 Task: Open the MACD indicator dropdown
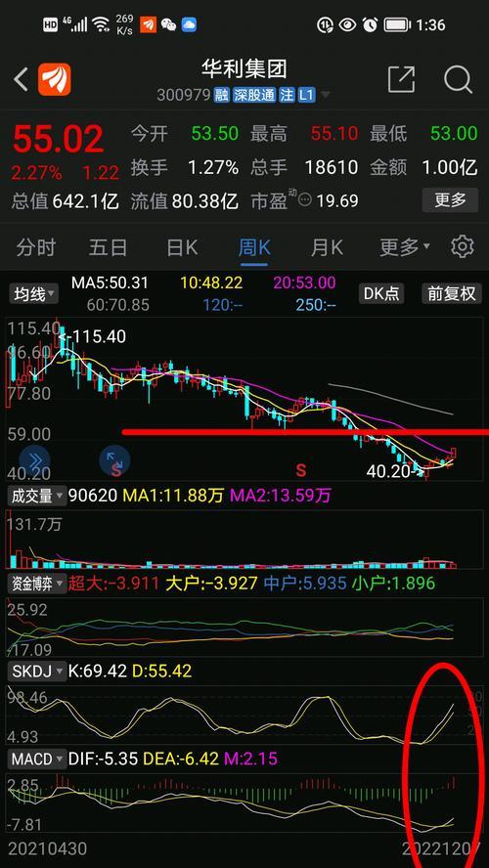click(36, 759)
